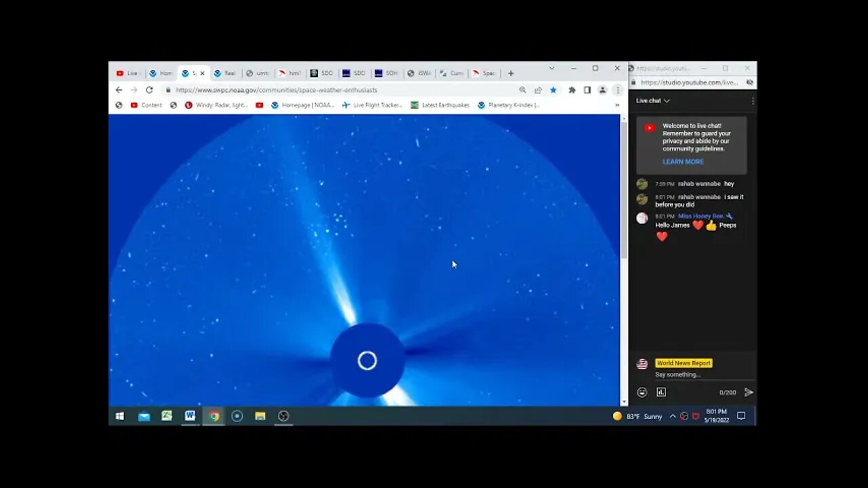The width and height of the screenshot is (868, 488).
Task: Go back using the browser back arrow
Action: (119, 89)
